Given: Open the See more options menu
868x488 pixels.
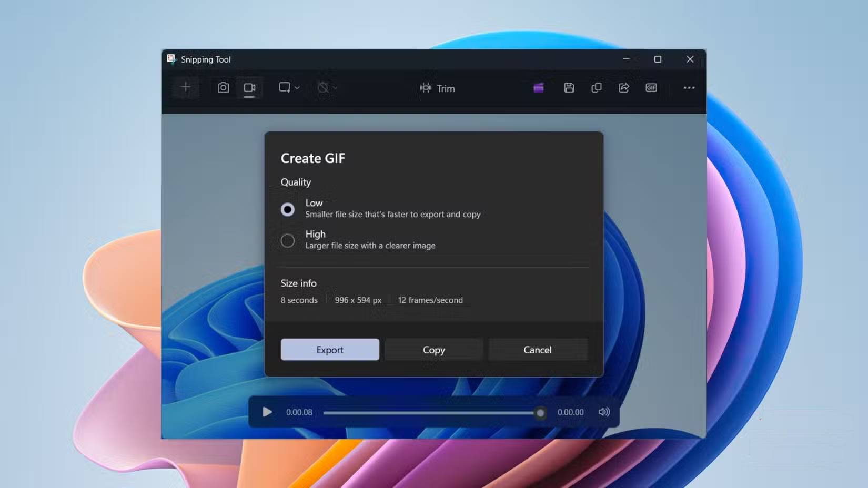Looking at the screenshot, I should click(689, 87).
